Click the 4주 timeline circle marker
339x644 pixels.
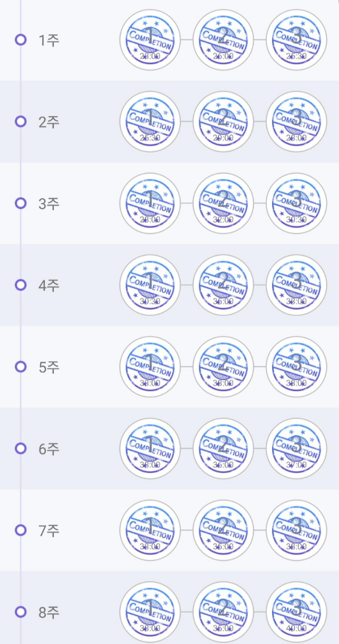tap(20, 285)
